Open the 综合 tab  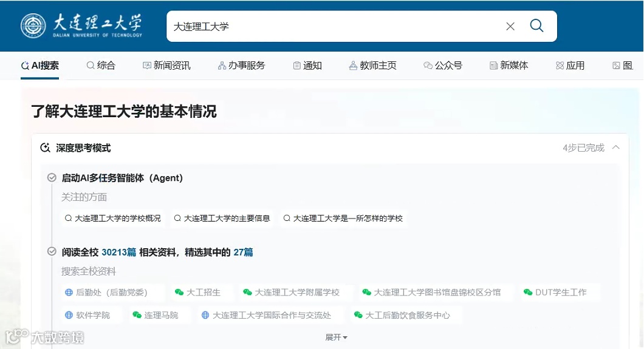tap(101, 65)
